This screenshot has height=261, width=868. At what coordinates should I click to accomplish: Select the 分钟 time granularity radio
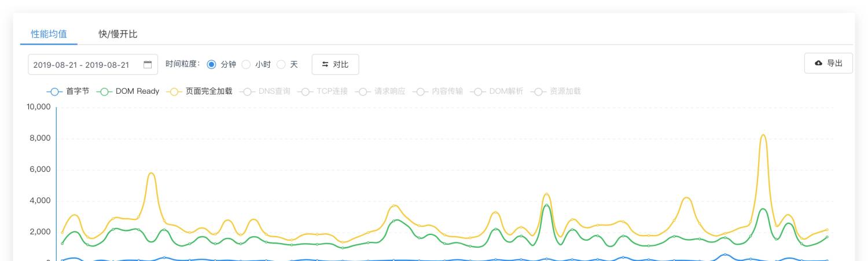click(211, 64)
